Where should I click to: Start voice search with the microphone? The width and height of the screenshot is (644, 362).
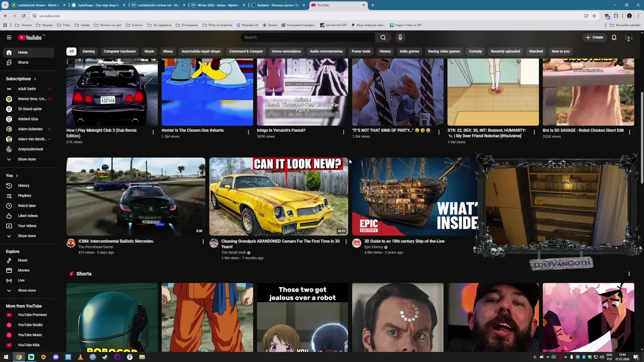[400, 37]
